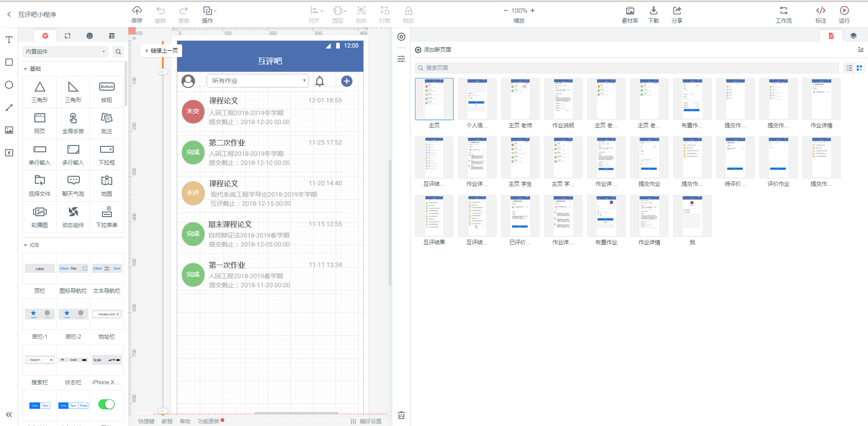Click the 分享 share icon
This screenshot has width=868, height=426.
pyautogui.click(x=677, y=10)
